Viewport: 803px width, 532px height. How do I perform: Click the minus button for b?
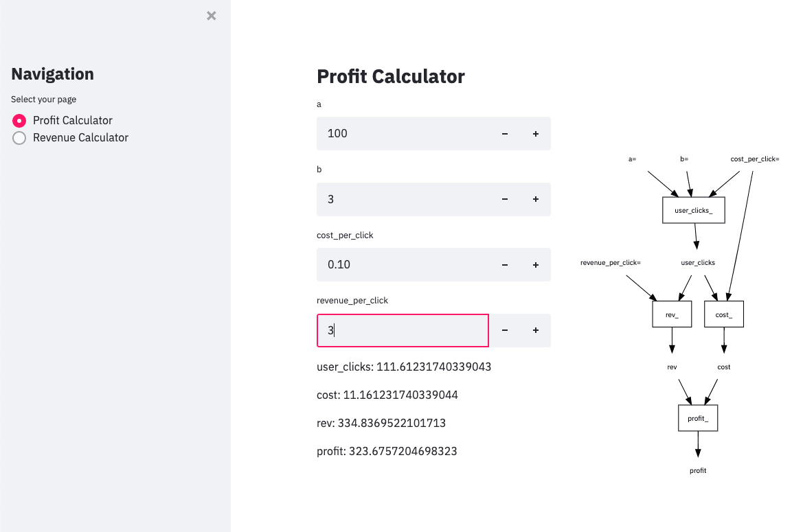(505, 199)
